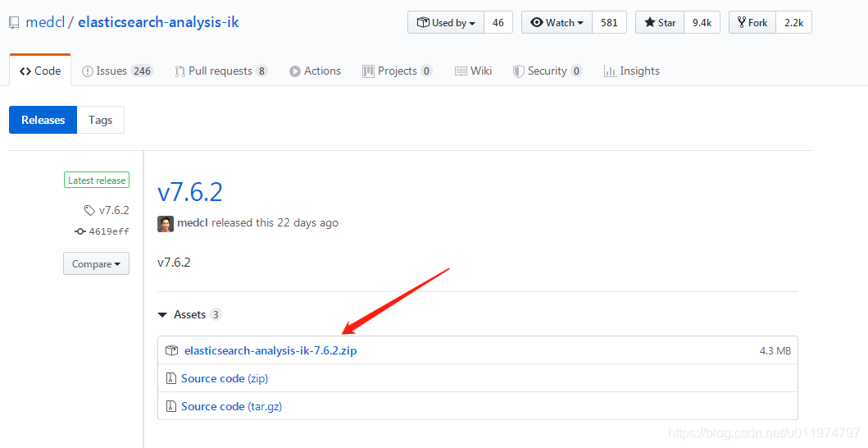Click the commit icon beside 4619eff
Viewport: 868px width, 448px height.
click(x=80, y=231)
